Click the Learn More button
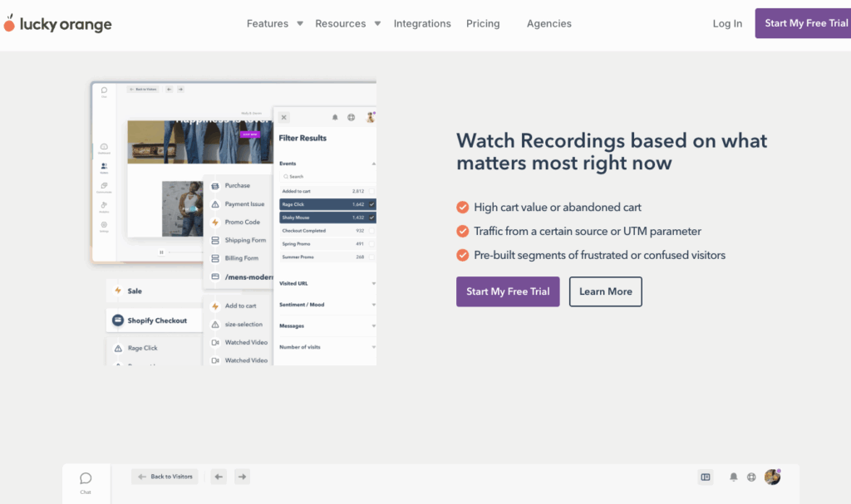This screenshot has width=851, height=504. 605,291
